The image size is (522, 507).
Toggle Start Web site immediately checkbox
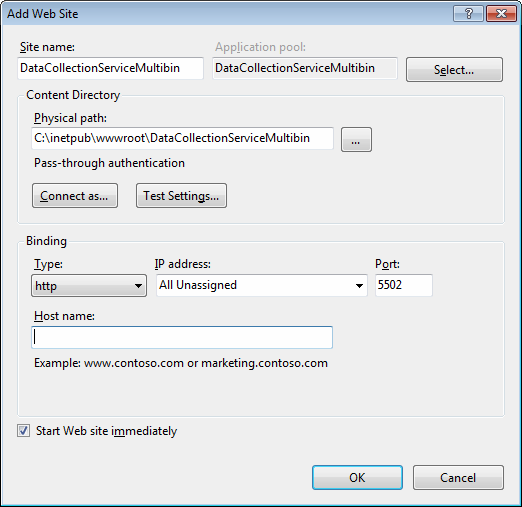click(24, 431)
